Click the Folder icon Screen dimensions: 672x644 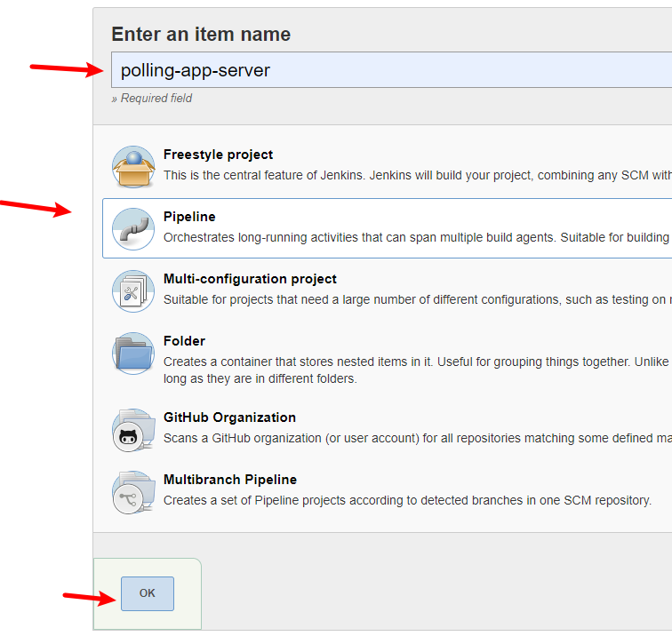pos(133,354)
